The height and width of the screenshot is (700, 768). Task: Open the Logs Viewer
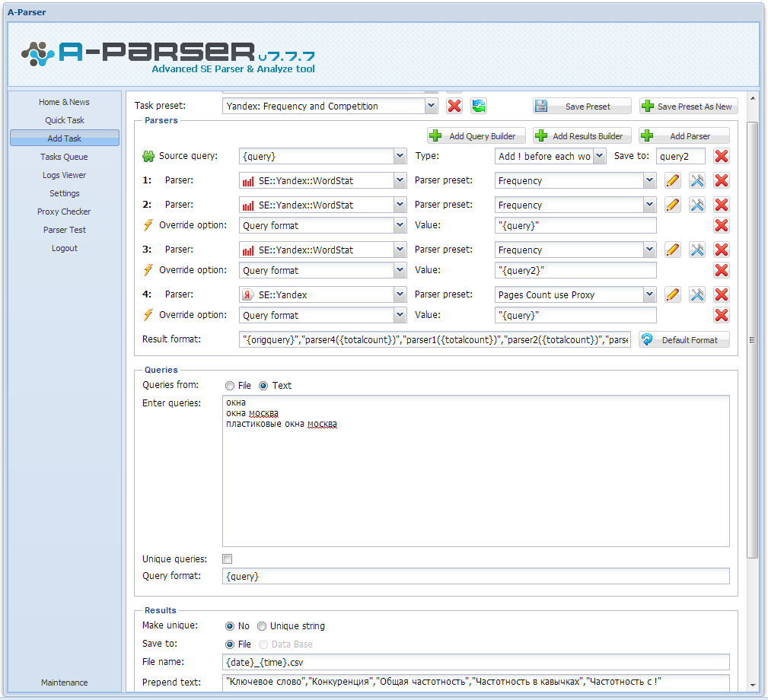click(64, 175)
